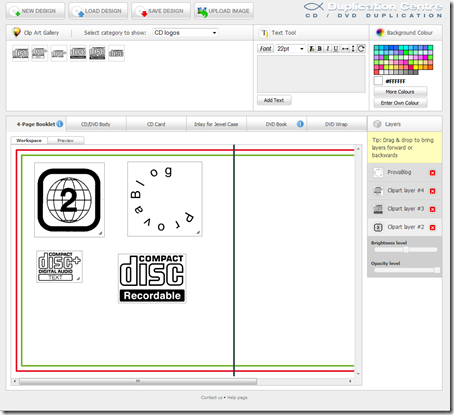Open the Help page link
The height and width of the screenshot is (415, 454).
pos(237,397)
